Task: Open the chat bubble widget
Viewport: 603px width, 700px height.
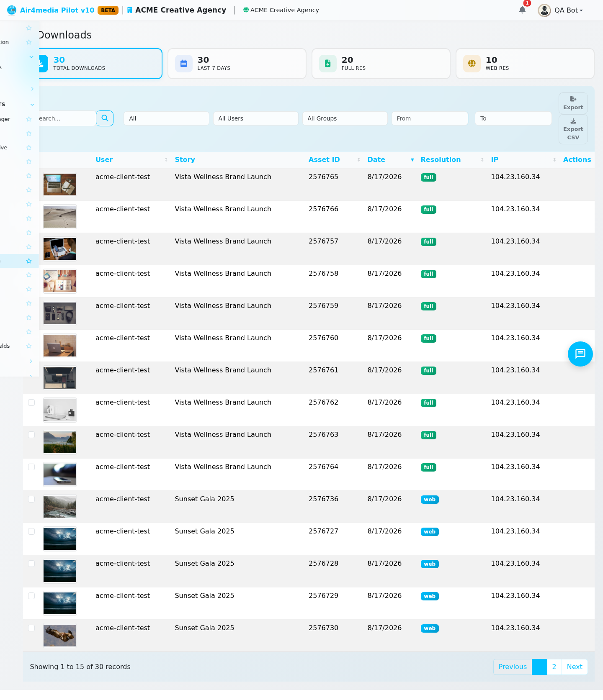Action: pyautogui.click(x=580, y=354)
